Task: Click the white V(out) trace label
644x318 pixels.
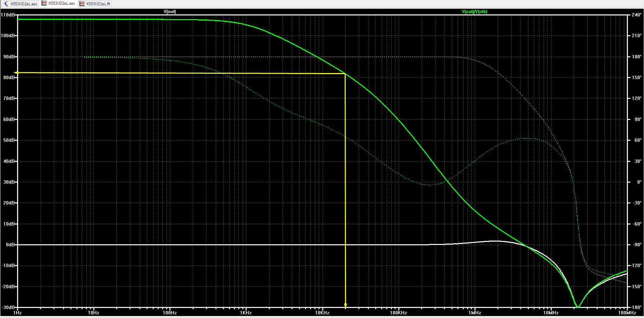Action: click(x=170, y=11)
